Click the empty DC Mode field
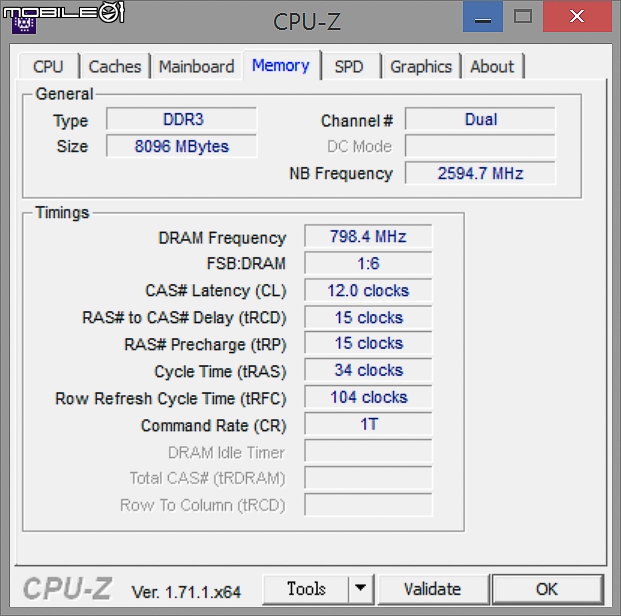Image resolution: width=621 pixels, height=616 pixels. 480,146
